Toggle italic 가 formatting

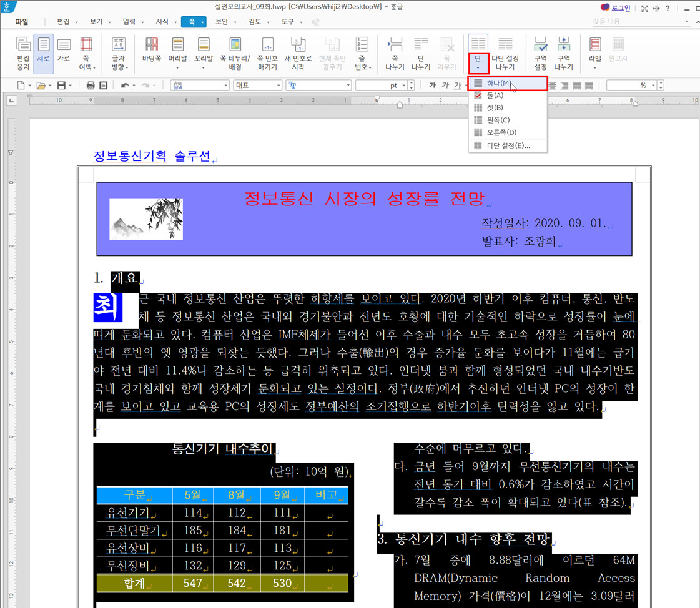[445, 86]
